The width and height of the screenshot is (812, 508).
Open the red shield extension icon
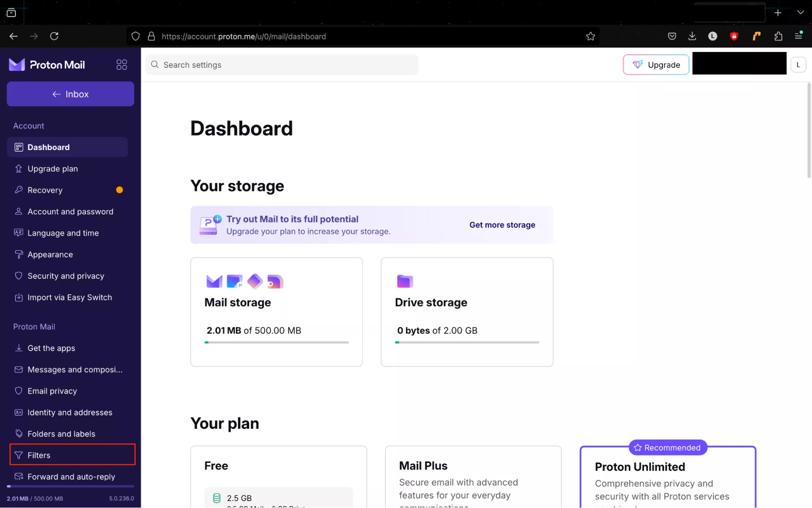(x=734, y=37)
